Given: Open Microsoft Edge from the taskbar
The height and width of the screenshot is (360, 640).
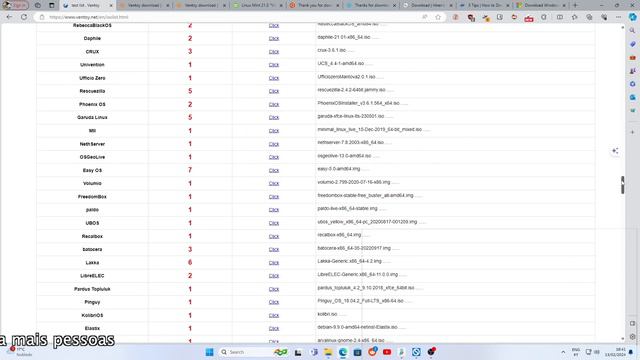Looking at the screenshot, I should tap(342, 352).
